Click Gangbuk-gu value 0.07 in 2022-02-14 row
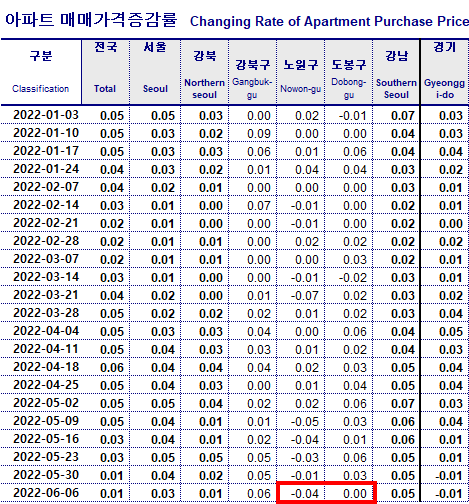Screen dimensions: 469x504 [259, 206]
